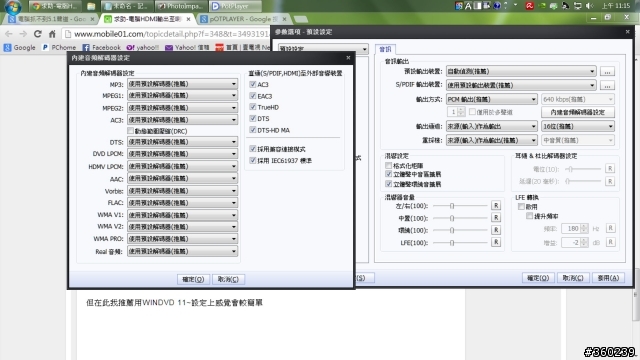Click the NVIDIA tray icon
The width and height of the screenshot is (640, 360).
pos(542,6)
